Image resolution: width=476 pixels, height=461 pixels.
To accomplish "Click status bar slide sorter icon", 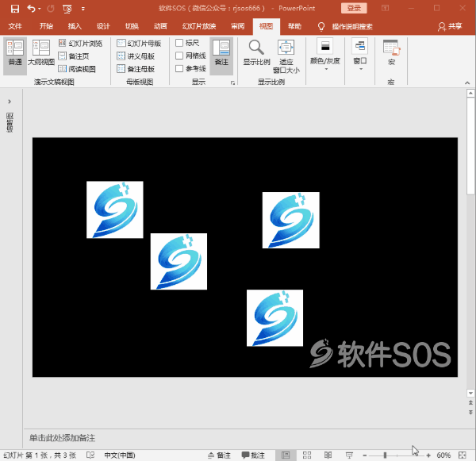I will pos(307,455).
